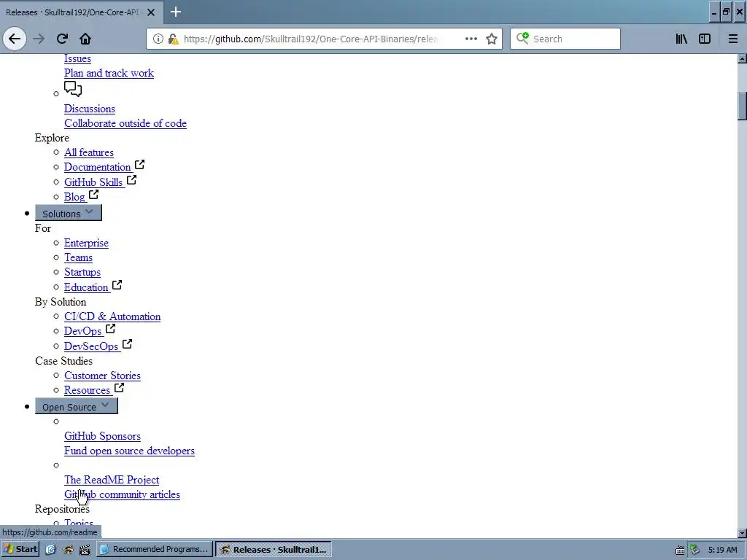747x560 pixels.
Task: Click the Discussions speech bubble icon
Action: 73,89
